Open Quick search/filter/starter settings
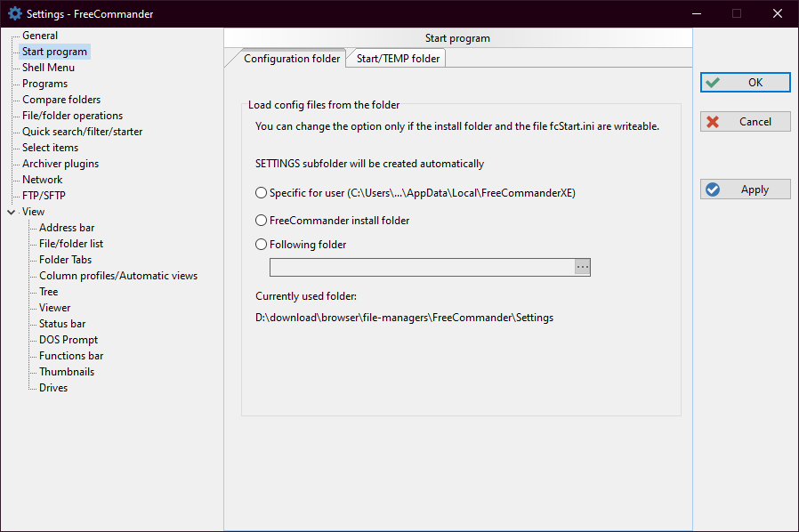This screenshot has width=799, height=532. [x=82, y=132]
